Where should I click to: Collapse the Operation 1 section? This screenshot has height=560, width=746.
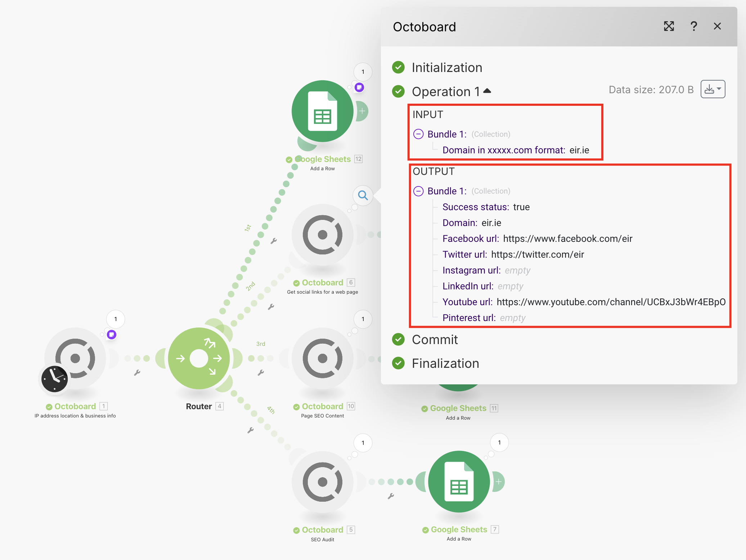(487, 91)
